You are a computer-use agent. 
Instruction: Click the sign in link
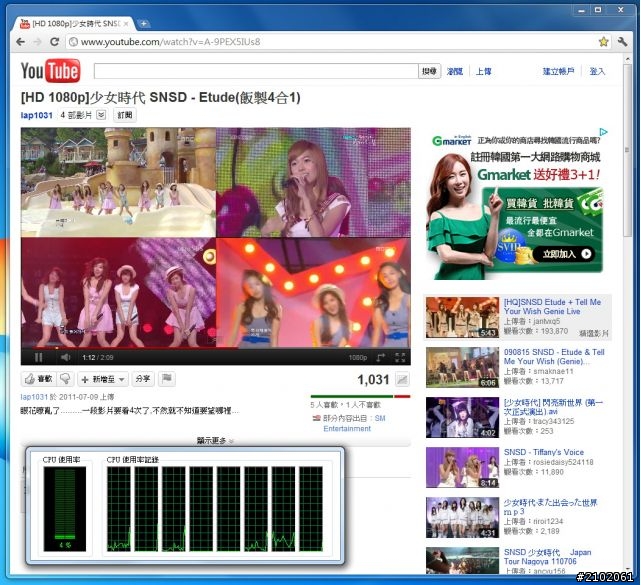click(597, 72)
